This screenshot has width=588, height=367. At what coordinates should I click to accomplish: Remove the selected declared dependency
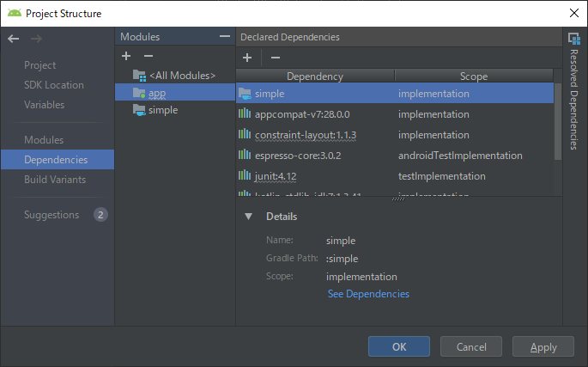tap(275, 58)
